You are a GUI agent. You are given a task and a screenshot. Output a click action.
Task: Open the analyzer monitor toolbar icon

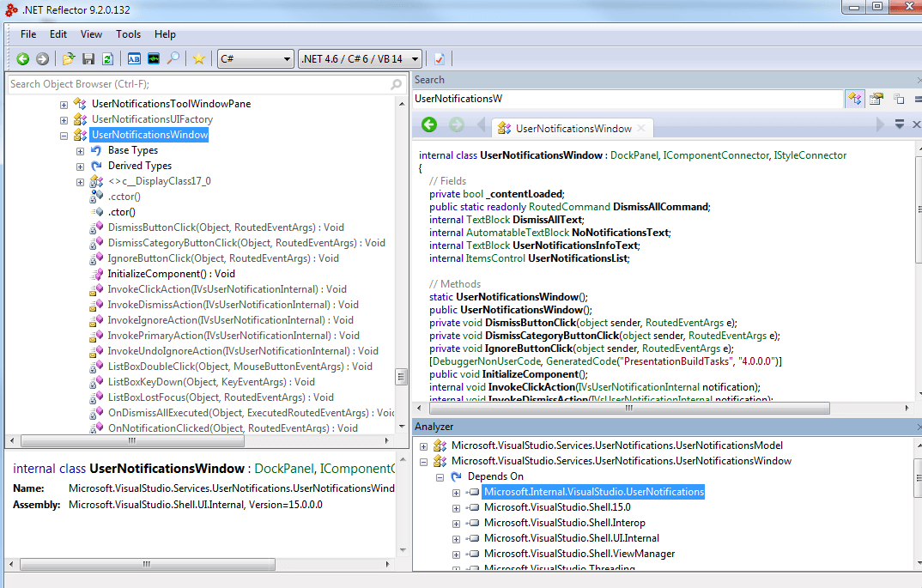click(154, 58)
